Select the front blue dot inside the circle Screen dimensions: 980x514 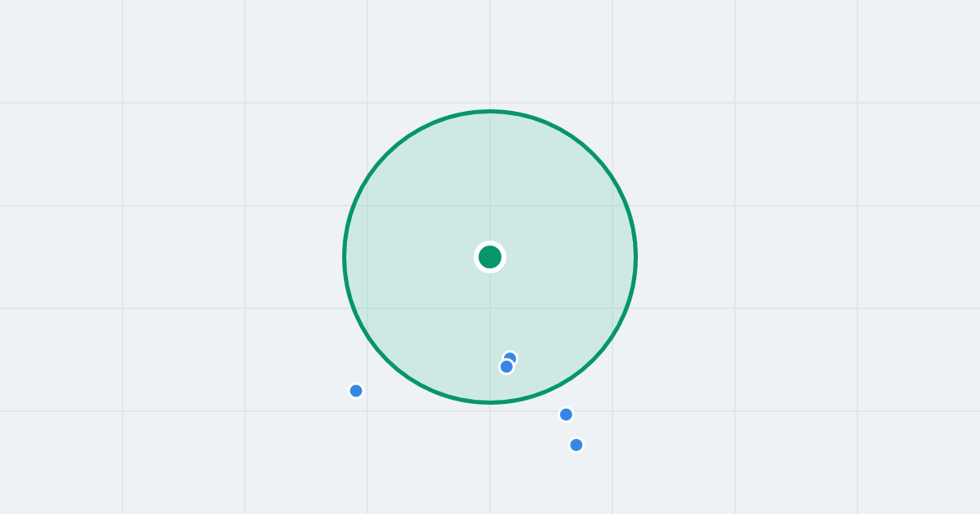506,366
